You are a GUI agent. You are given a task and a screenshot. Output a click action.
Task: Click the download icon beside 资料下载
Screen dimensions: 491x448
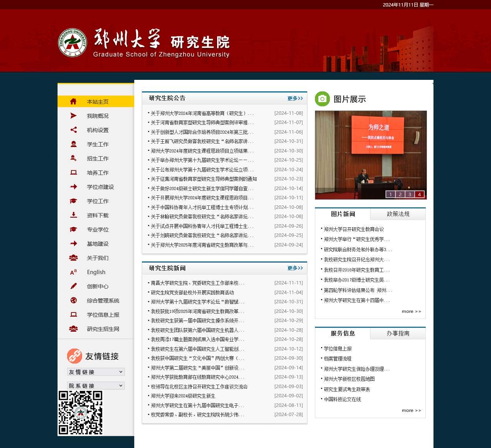[73, 215]
